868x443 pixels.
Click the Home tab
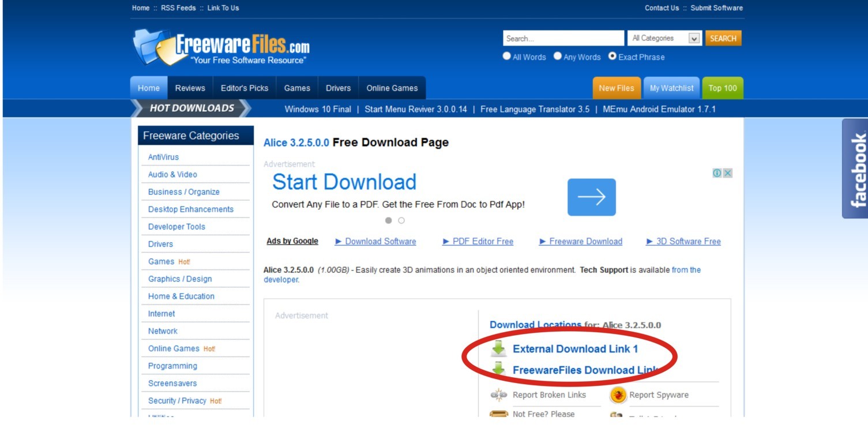pyautogui.click(x=149, y=88)
